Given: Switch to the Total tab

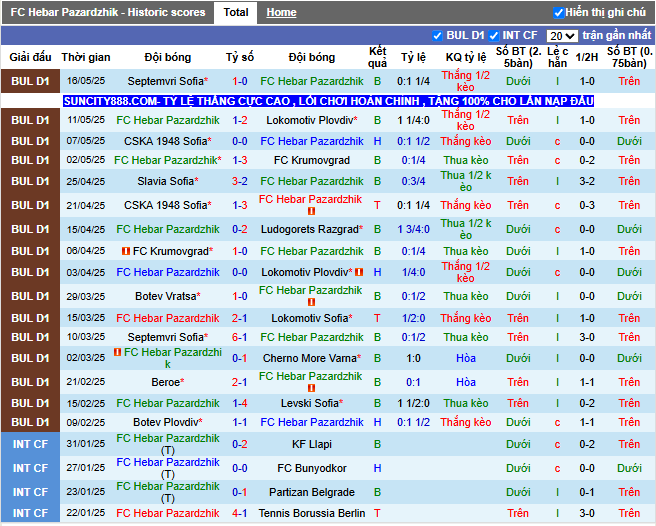Looking at the screenshot, I should (x=236, y=13).
